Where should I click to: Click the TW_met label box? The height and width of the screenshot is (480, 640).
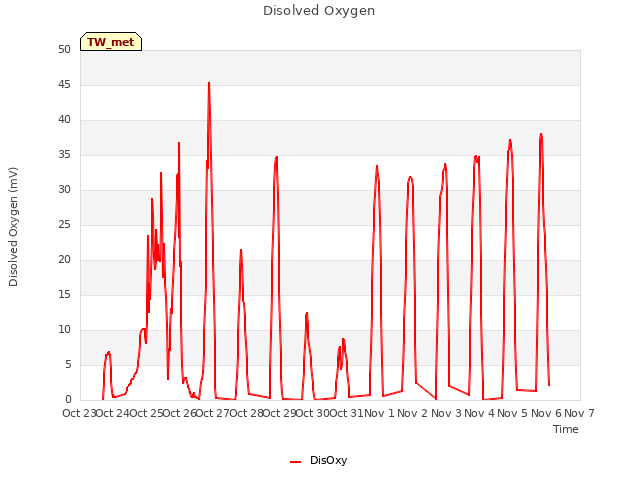coord(111,42)
